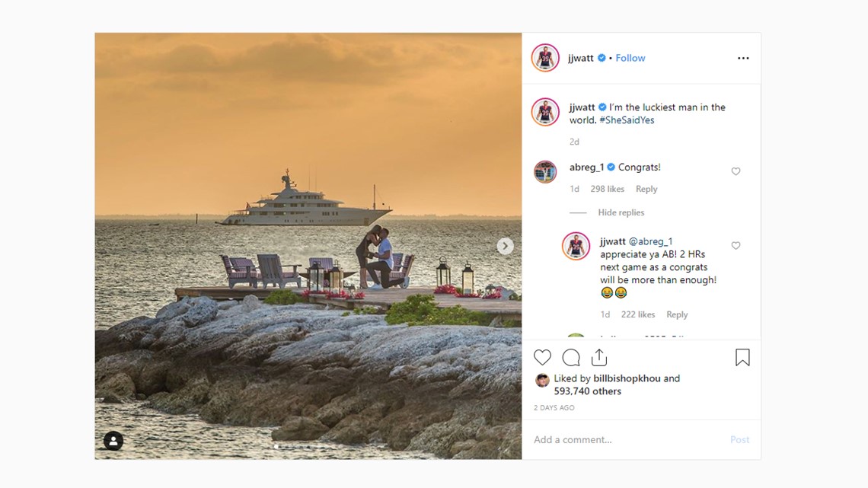
Task: Collapse the thread with Hide replies
Action: pos(621,212)
